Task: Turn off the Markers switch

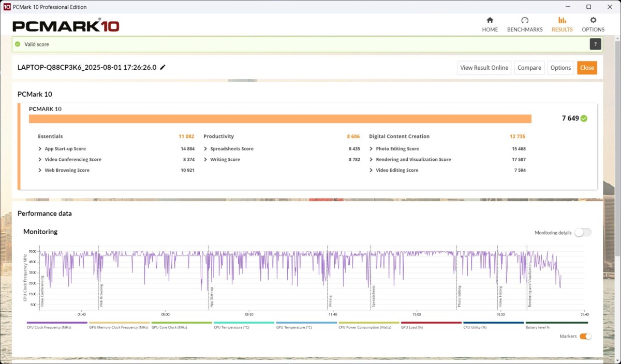Action: [585, 337]
